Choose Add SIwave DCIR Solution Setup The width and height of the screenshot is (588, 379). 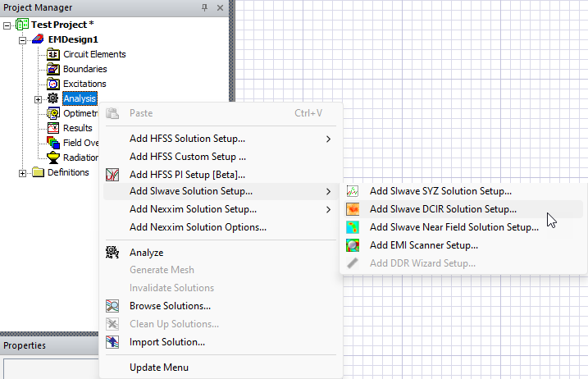click(463, 209)
